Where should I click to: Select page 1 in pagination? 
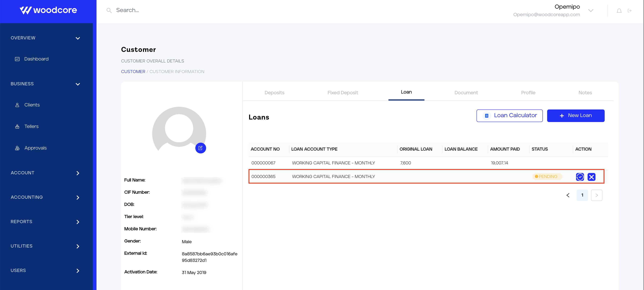582,195
